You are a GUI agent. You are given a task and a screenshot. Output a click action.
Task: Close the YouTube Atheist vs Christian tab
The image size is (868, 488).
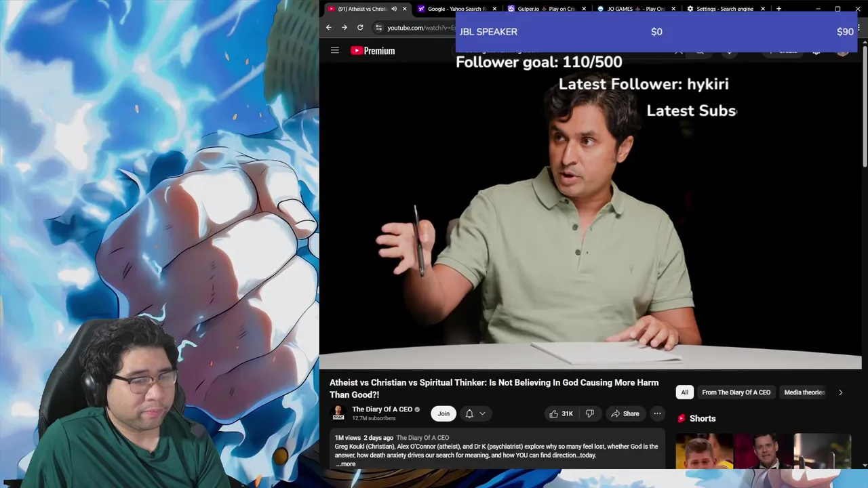click(405, 9)
